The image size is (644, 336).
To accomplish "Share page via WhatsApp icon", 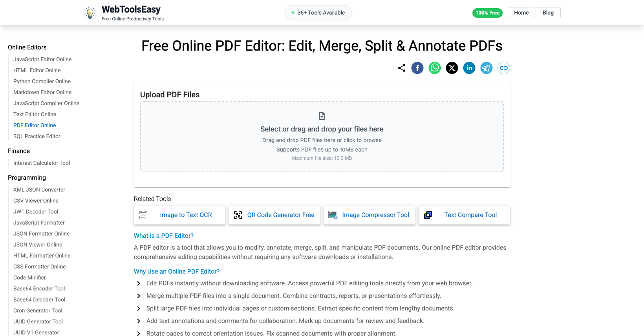I will (435, 68).
